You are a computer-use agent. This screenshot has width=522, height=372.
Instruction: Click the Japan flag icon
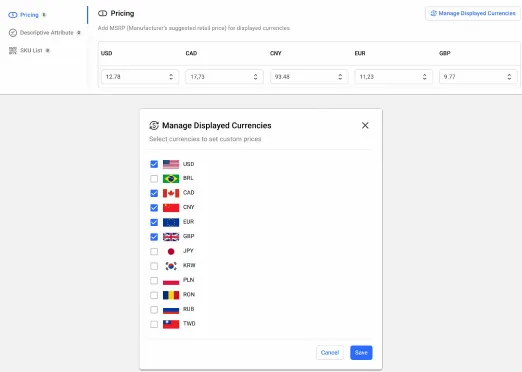[x=171, y=251]
